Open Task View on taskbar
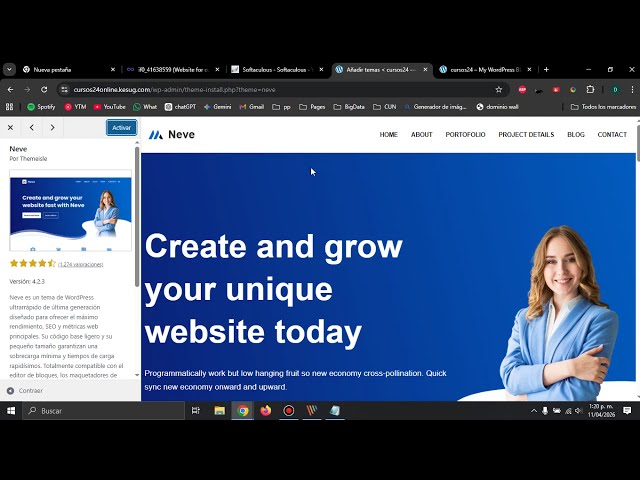 tap(196, 411)
